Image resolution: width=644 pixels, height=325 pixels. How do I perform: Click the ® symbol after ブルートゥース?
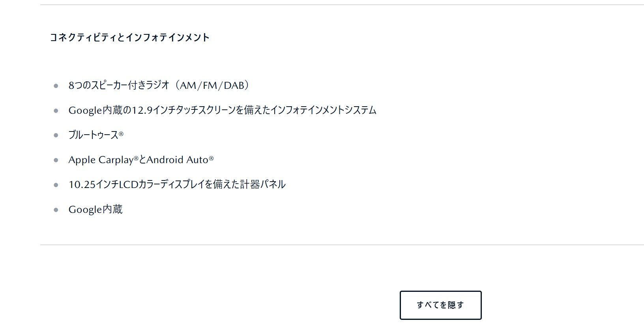(121, 134)
